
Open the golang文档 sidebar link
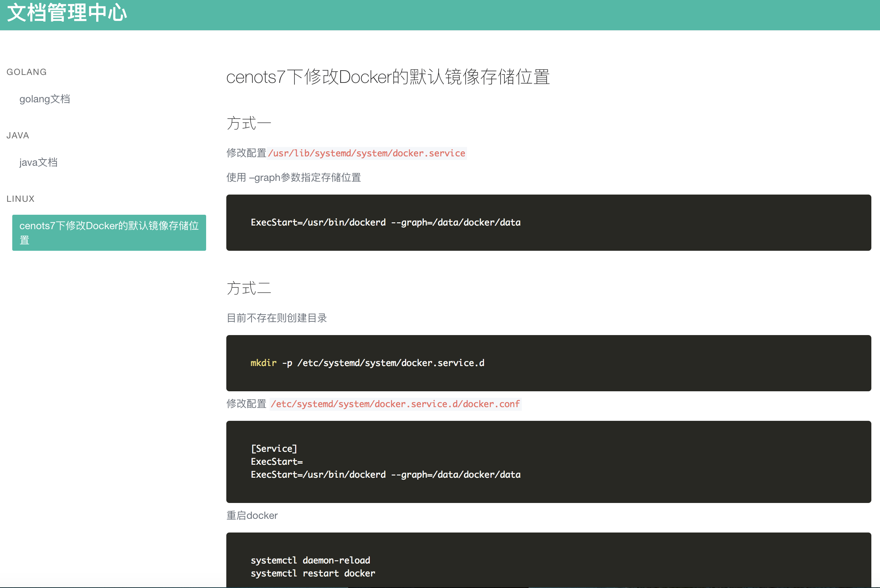pyautogui.click(x=45, y=99)
